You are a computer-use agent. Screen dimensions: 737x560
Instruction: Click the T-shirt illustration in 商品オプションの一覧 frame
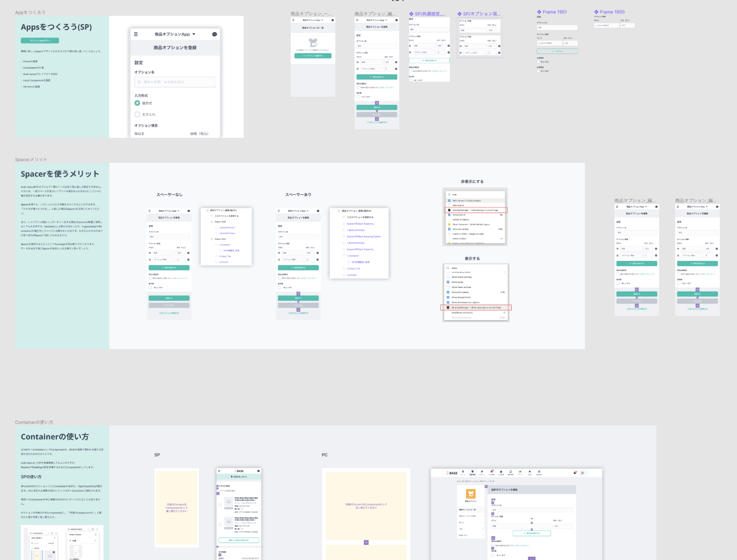coord(313,43)
